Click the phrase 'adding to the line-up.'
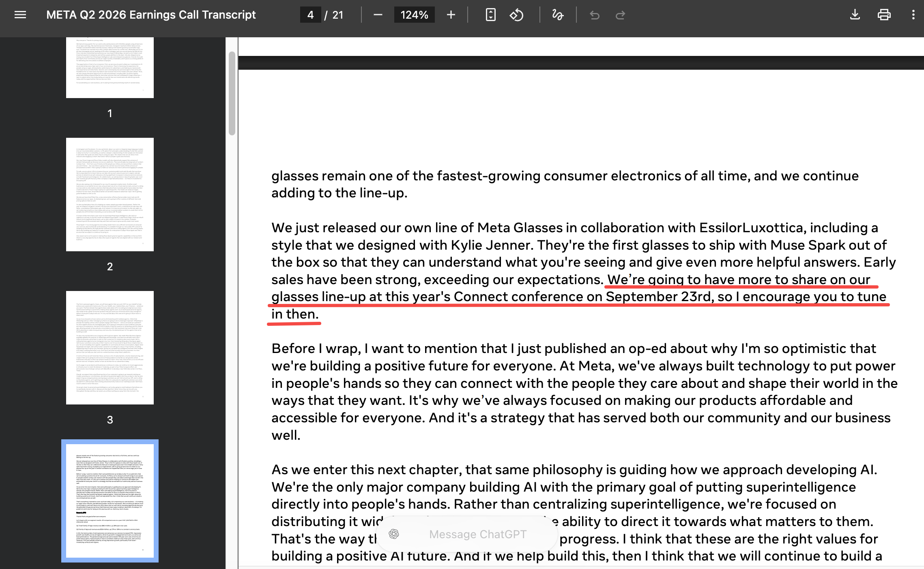Viewport: 924px width, 569px height. coord(339,193)
